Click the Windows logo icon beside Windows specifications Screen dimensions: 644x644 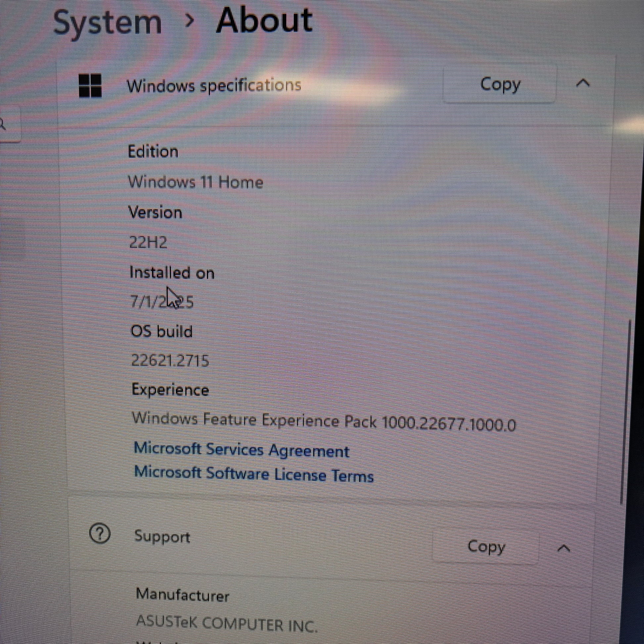click(90, 86)
